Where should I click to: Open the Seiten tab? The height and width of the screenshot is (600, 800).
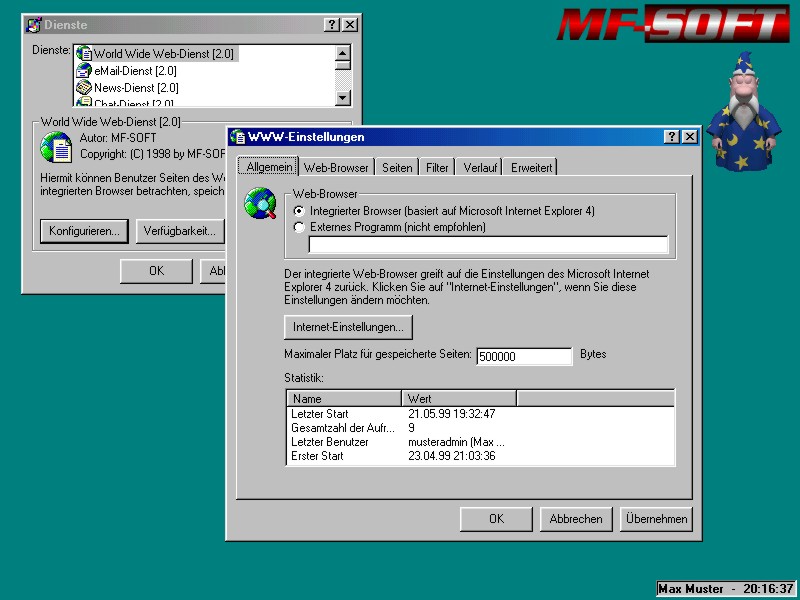(397, 168)
